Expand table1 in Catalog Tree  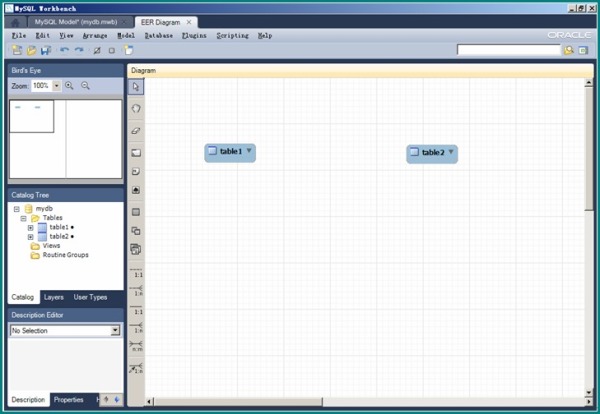pos(31,228)
